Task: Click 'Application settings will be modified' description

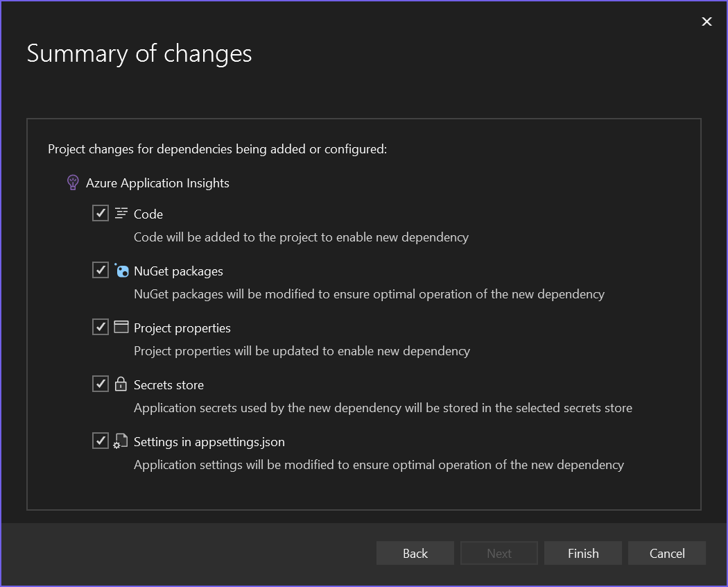Action: coord(379,465)
